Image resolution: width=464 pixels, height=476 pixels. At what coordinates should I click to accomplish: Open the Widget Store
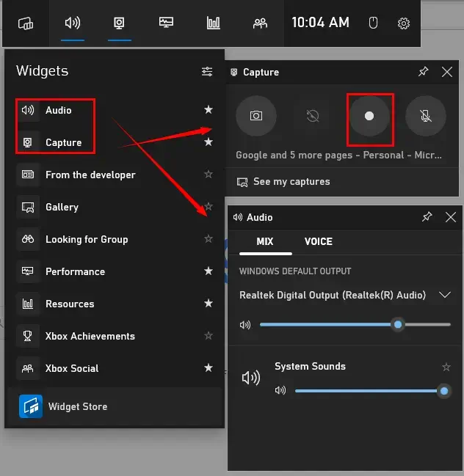pos(115,406)
